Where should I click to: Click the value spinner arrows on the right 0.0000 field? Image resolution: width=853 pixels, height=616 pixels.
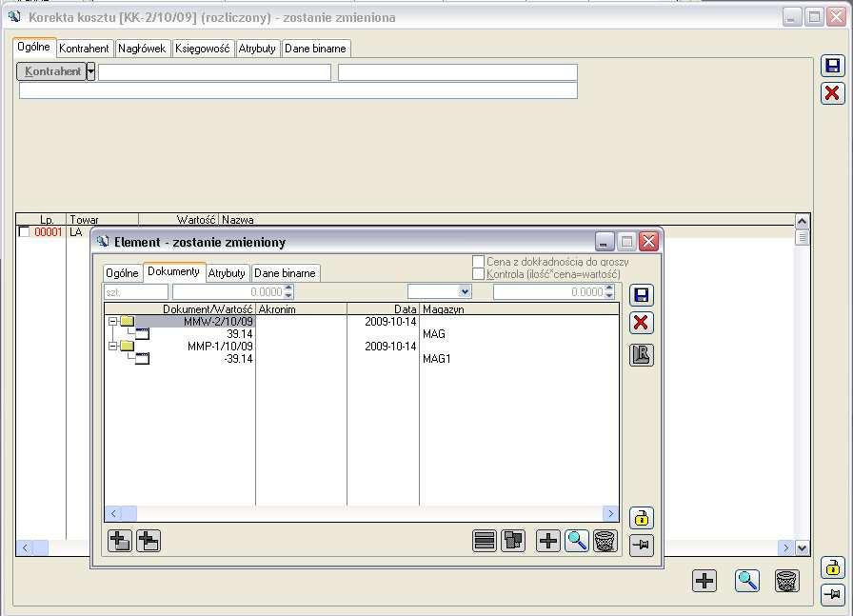609,291
